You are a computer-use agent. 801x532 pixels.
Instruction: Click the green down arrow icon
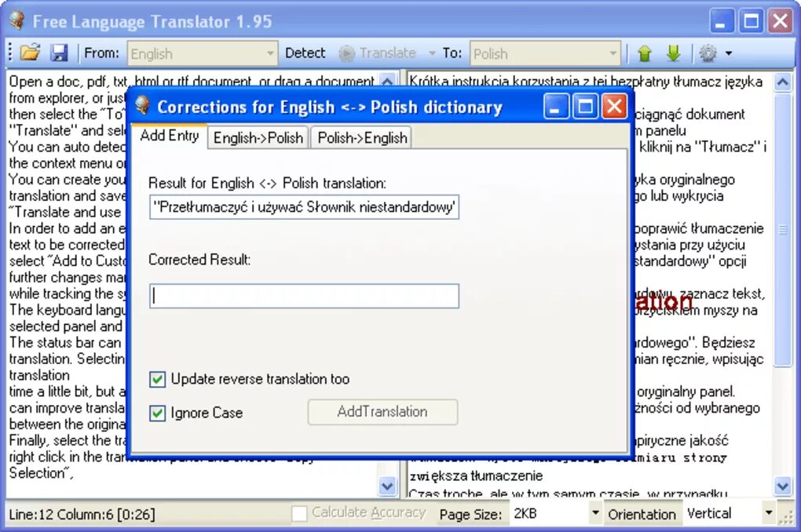click(674, 53)
